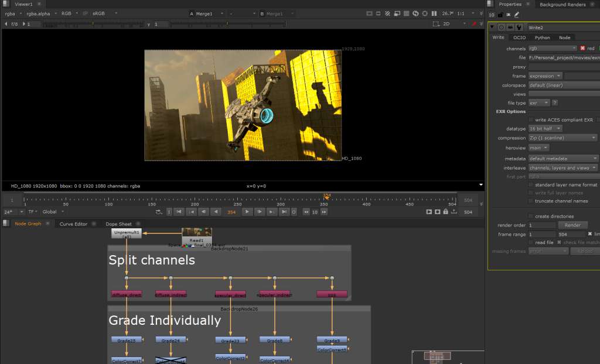This screenshot has width=600, height=364.
Task: Click the viewer force-update refresh icon
Action: (x=415, y=13)
